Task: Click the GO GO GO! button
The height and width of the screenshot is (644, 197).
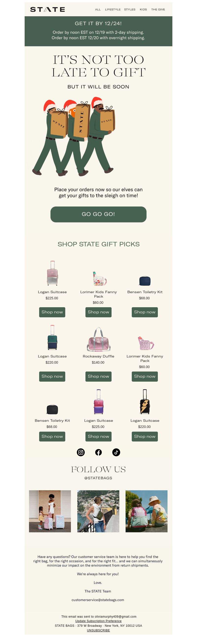Action: click(x=98, y=214)
